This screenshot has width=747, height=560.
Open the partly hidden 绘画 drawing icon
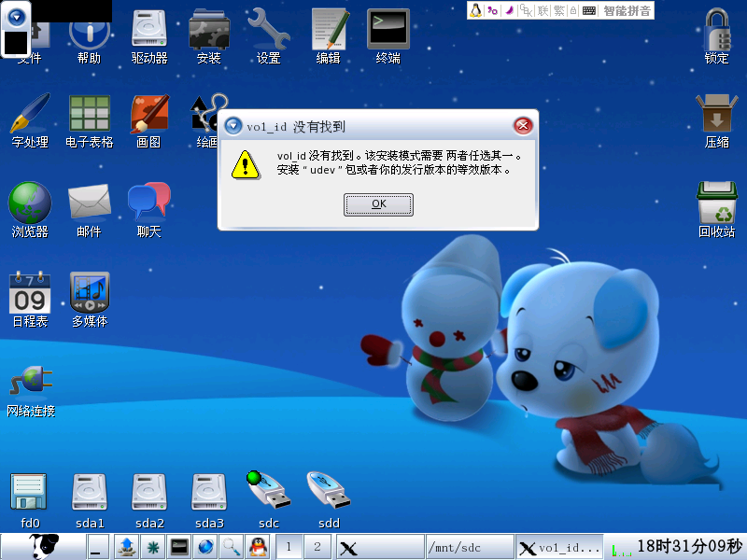[x=204, y=121]
